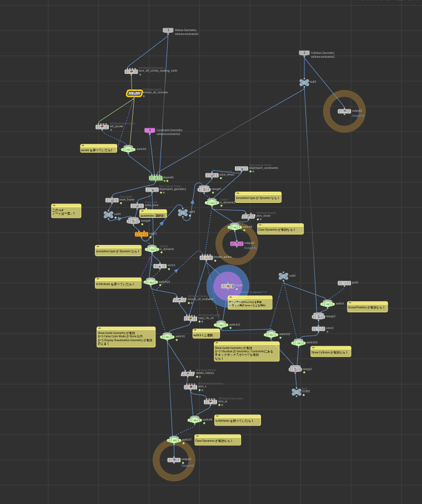Click the switch4 node
Screen dimensions: 422x504
(x=128, y=149)
